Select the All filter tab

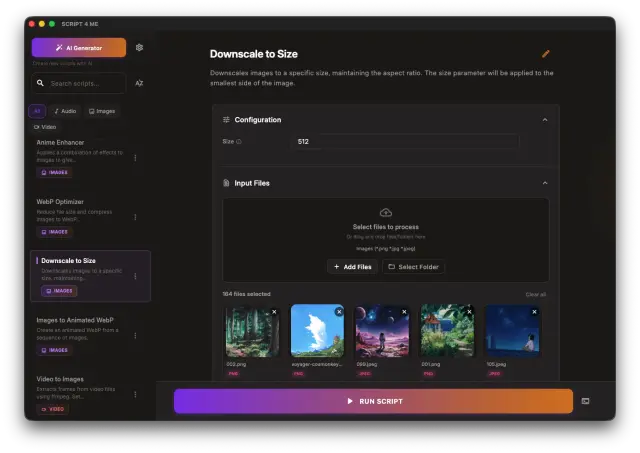click(x=37, y=111)
